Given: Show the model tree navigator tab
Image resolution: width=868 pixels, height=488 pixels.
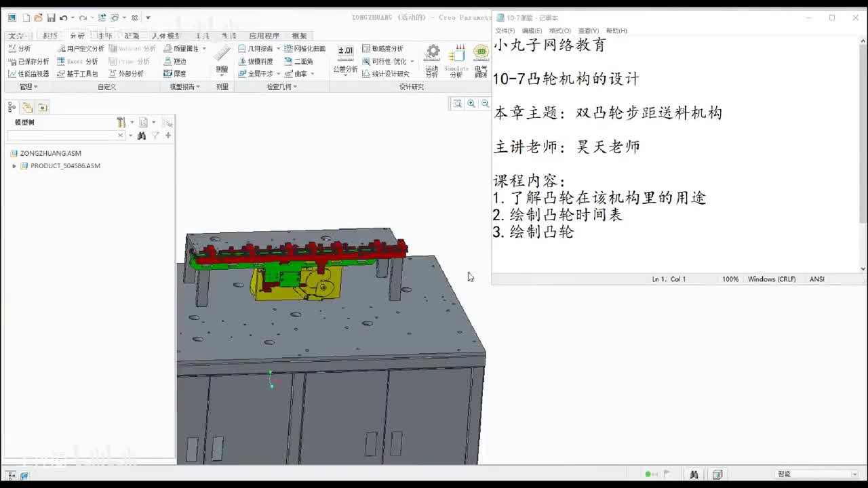Looking at the screenshot, I should click(x=12, y=107).
